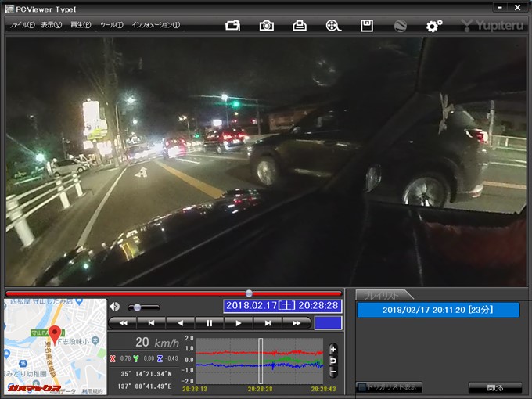Enable the トリガリスト表示 checkbox

click(x=361, y=387)
